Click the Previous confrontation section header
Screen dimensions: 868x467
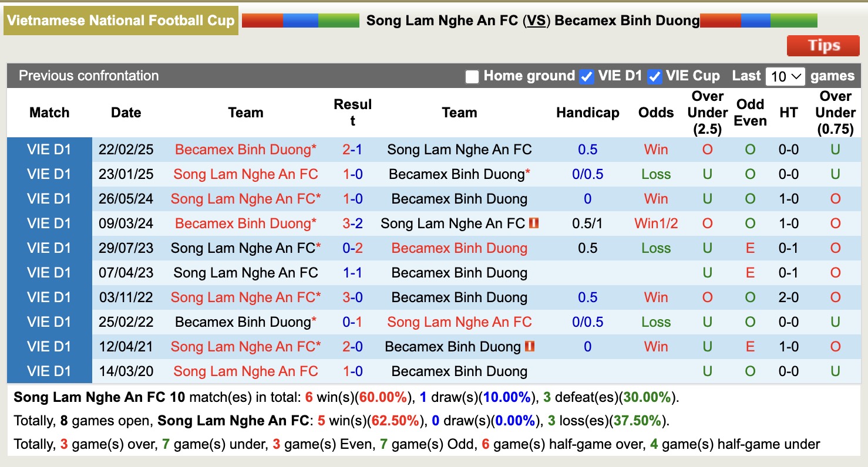pyautogui.click(x=89, y=76)
